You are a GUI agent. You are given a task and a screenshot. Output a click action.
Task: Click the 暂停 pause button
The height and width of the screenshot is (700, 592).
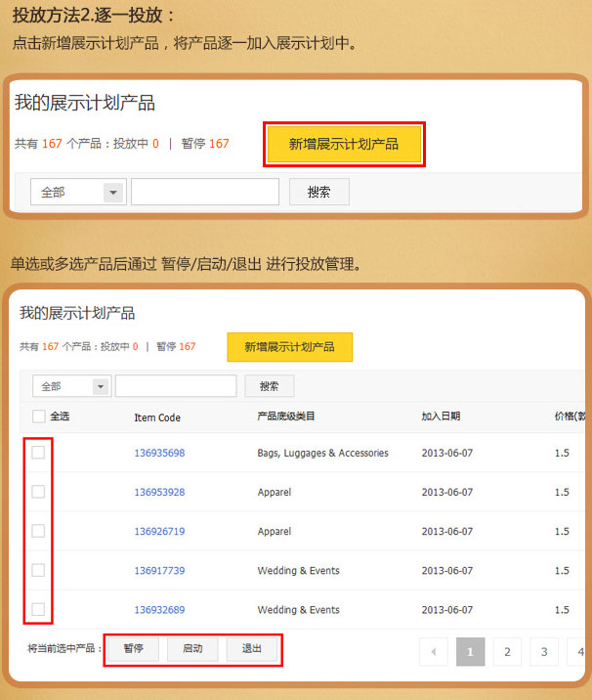(134, 649)
